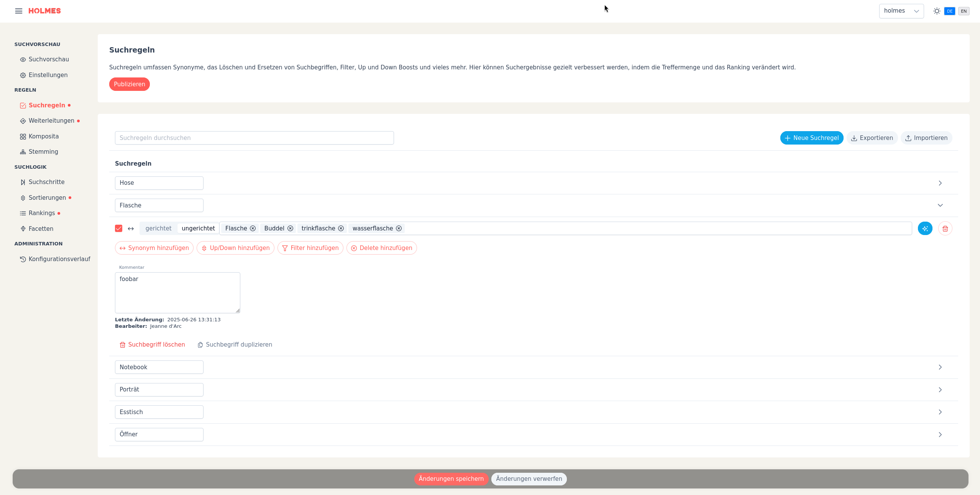Open Weiterleitungen in sidebar
This screenshot has height=495, width=980.
click(51, 121)
